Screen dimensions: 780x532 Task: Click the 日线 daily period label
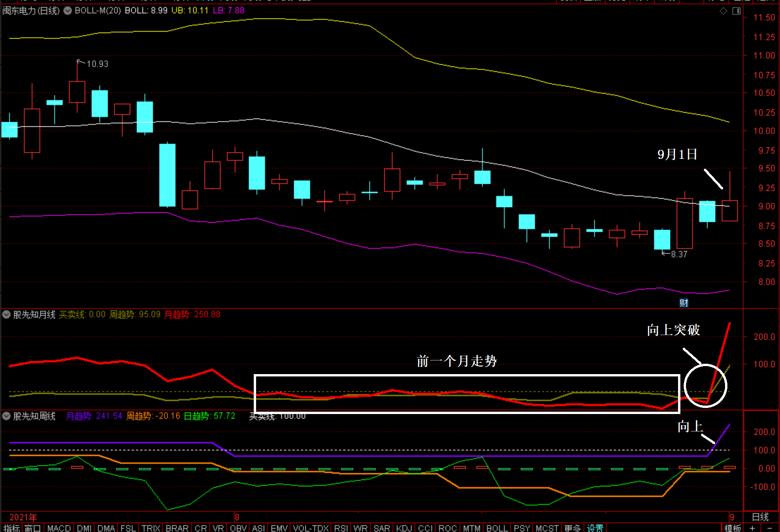[760, 517]
